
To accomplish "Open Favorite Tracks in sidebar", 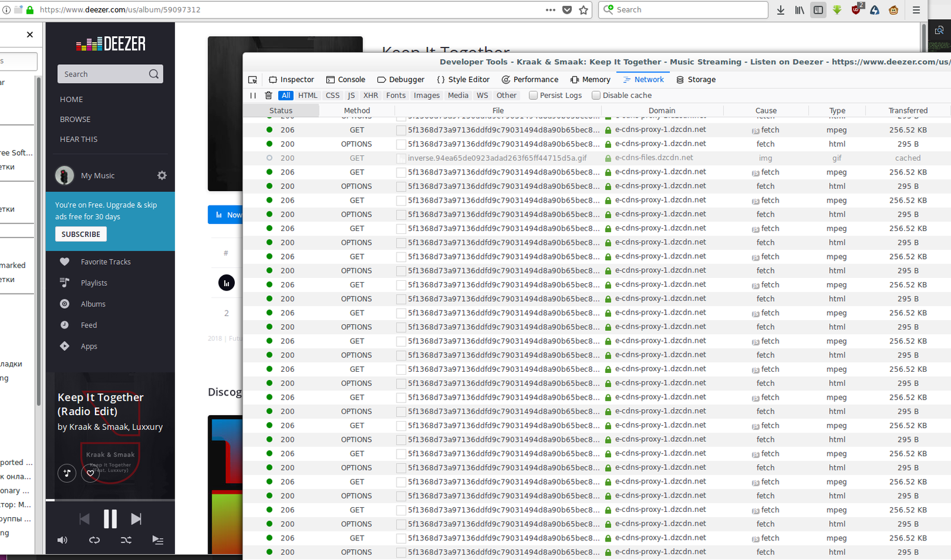I will point(106,262).
